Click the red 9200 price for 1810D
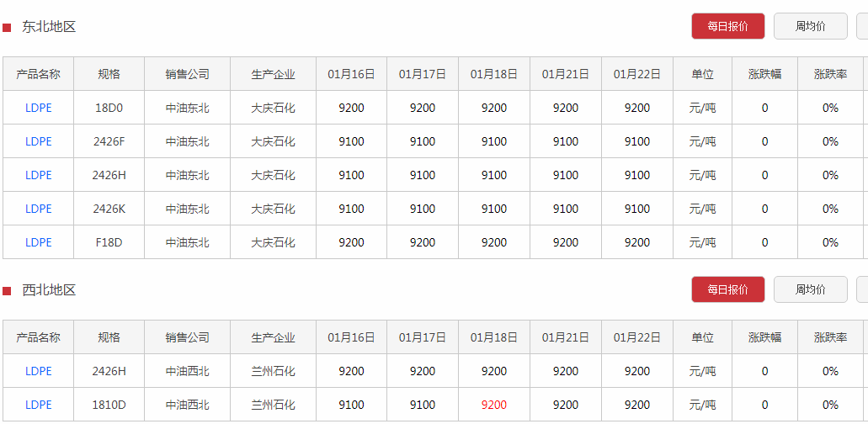This screenshot has width=868, height=424. (494, 405)
